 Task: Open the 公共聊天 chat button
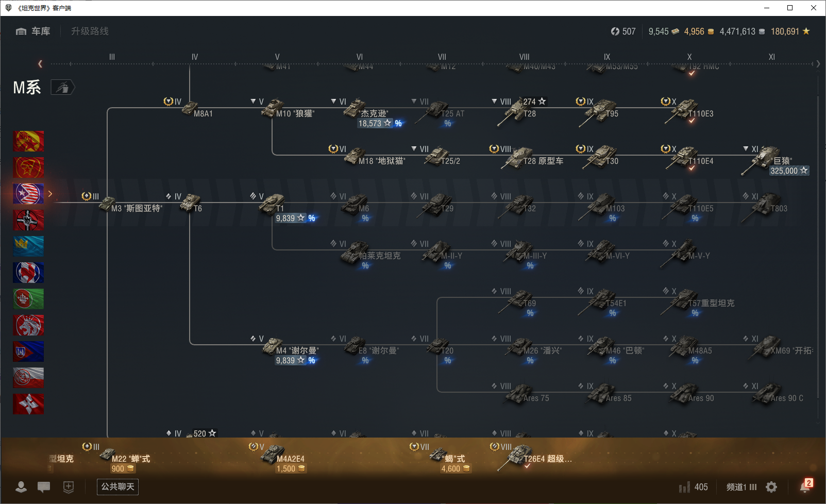point(117,487)
